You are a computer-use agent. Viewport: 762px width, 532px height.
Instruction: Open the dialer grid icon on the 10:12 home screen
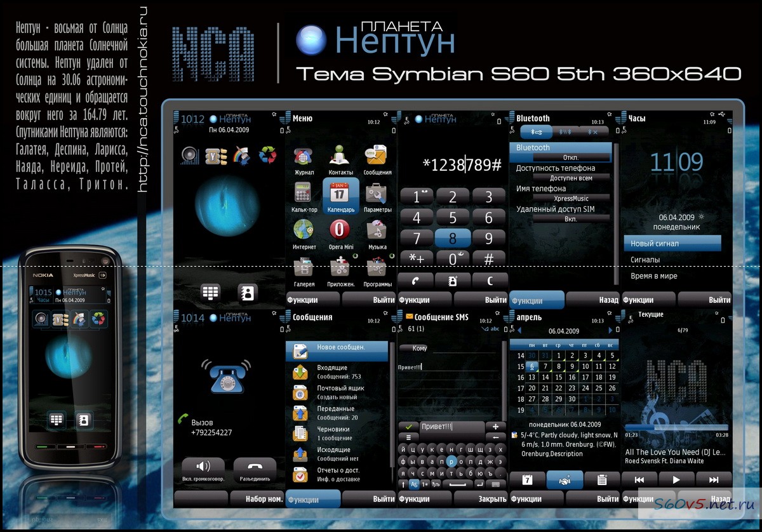(210, 292)
